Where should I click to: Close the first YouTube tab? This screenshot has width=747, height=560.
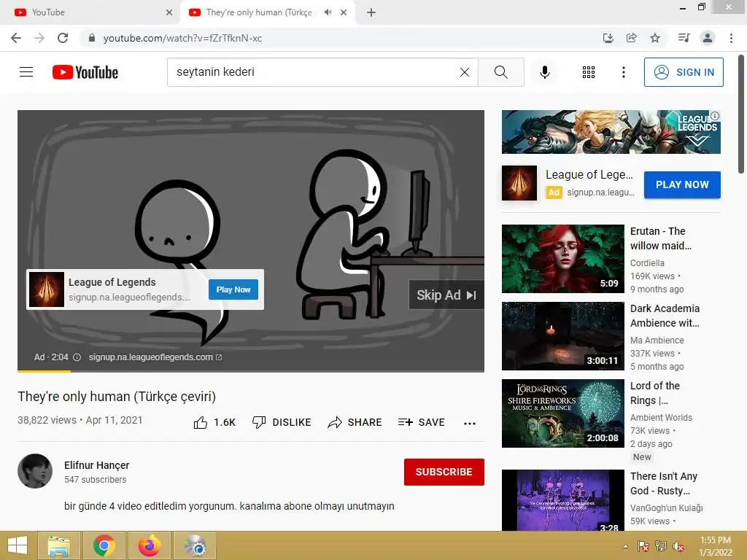169,12
